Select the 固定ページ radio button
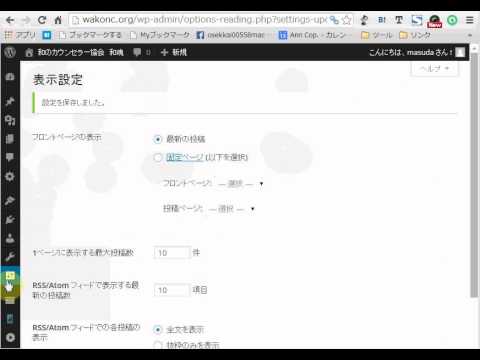The width and height of the screenshot is (480, 360). pos(158,157)
